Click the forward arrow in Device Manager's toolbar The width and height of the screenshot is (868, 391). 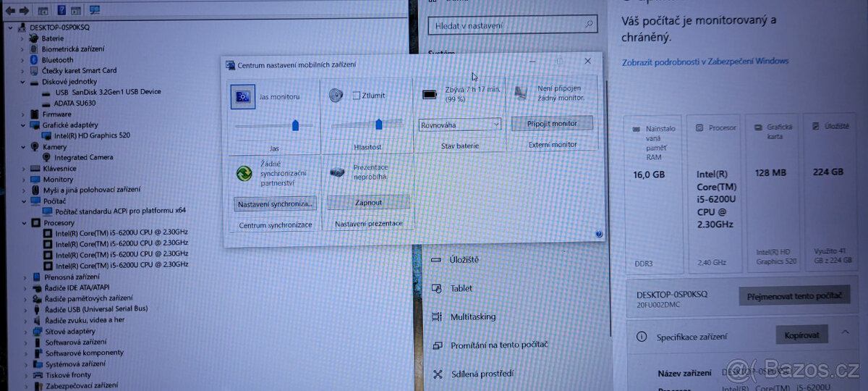click(25, 11)
